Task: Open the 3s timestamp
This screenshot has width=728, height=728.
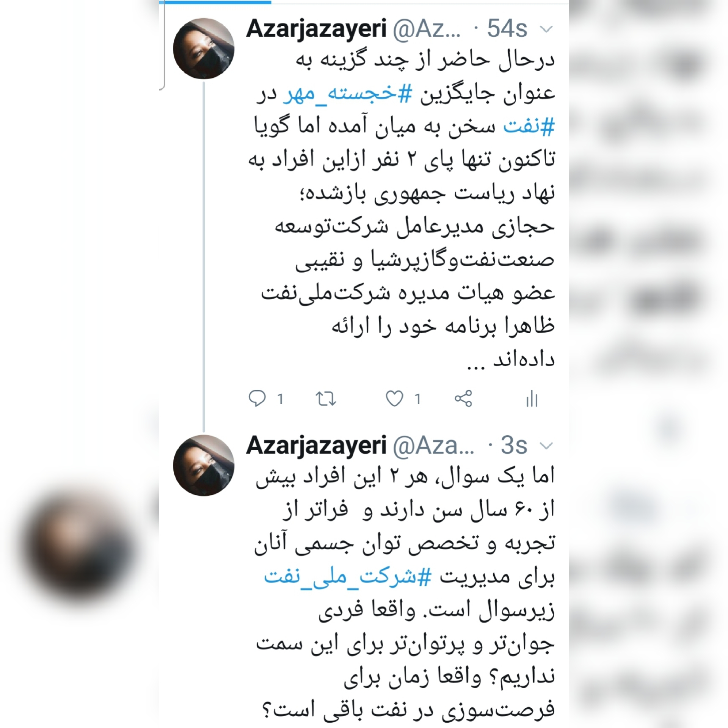Action: point(514,445)
